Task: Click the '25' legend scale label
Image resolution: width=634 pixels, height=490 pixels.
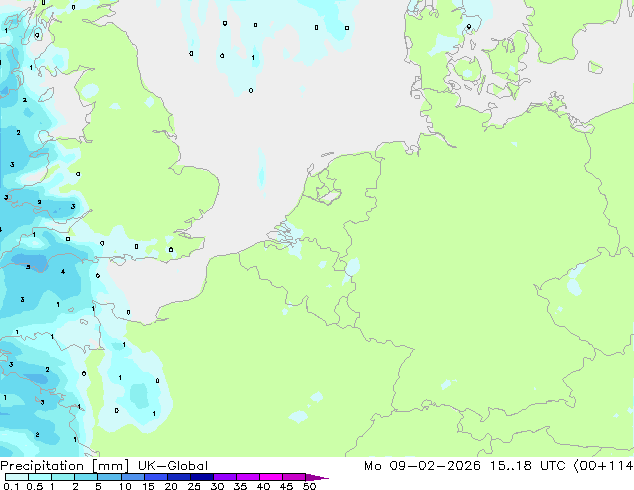Action: click(194, 486)
